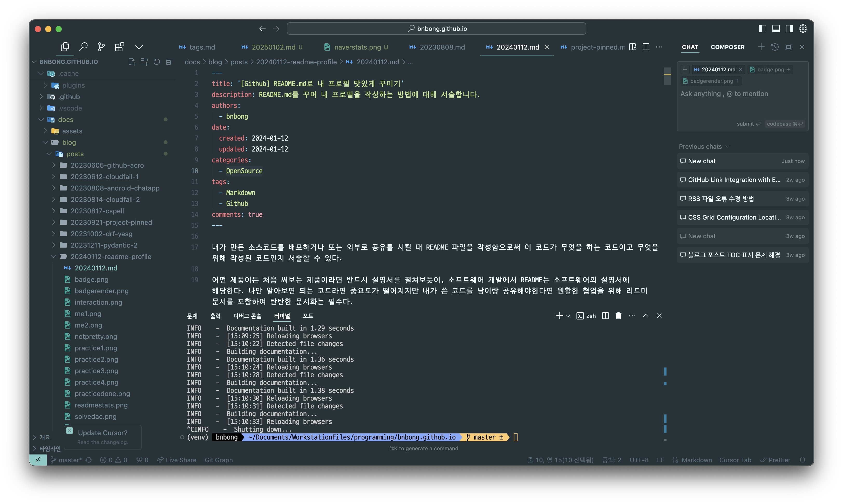Screen dimensions: 843x504
Task: Open the RSS 파일 오류 수정 방법 chat
Action: [743, 199]
